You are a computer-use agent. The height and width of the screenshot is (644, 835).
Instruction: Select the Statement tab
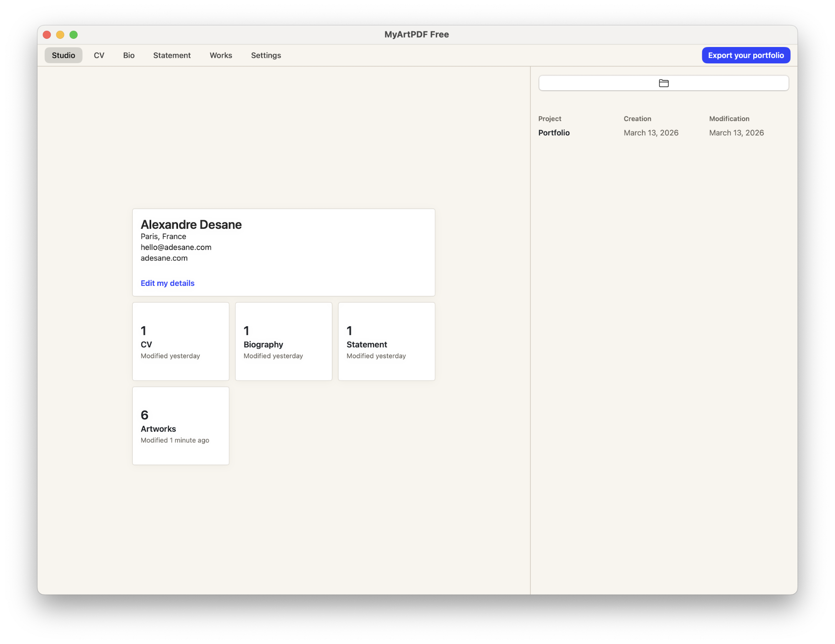pos(172,55)
